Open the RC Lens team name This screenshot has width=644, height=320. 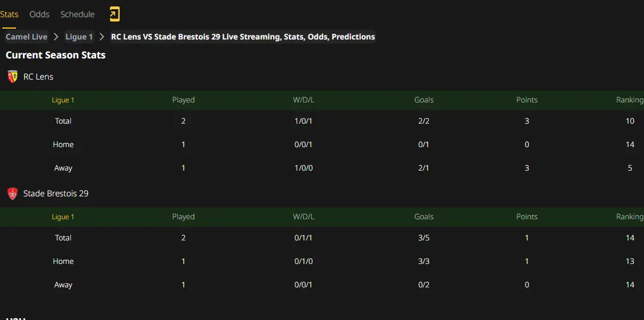[x=38, y=76]
